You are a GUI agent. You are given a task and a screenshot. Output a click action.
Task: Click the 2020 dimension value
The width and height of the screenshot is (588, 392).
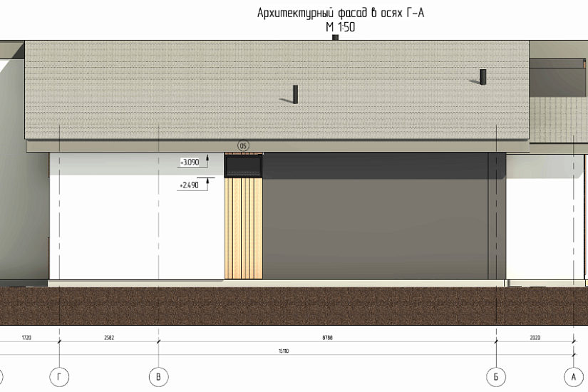point(534,336)
